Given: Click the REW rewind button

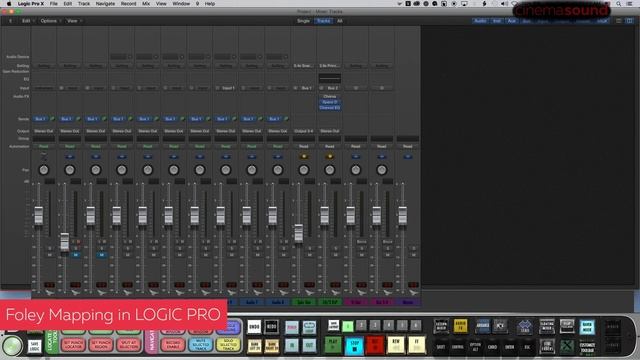Looking at the screenshot, I should click(x=396, y=345).
